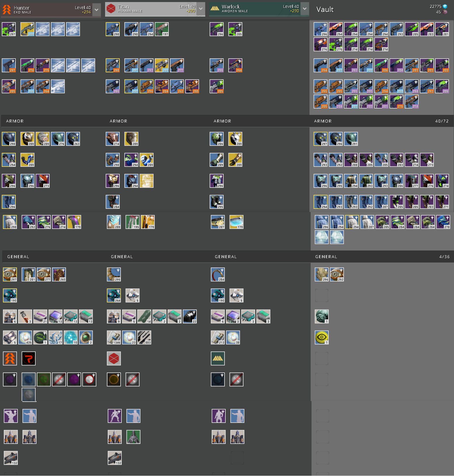Click the Titan column ARMOR label
Screen dimensions: 454x476
pos(119,121)
